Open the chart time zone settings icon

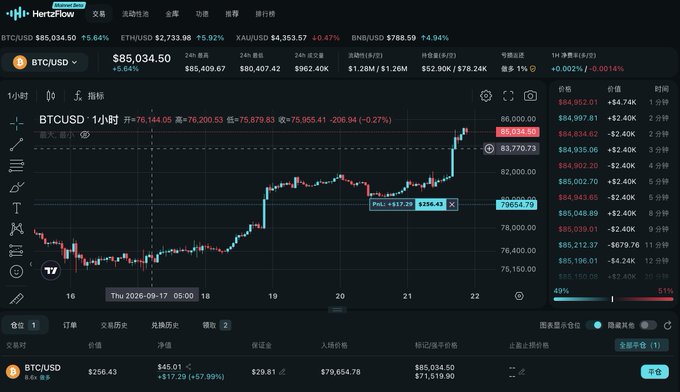(x=519, y=296)
